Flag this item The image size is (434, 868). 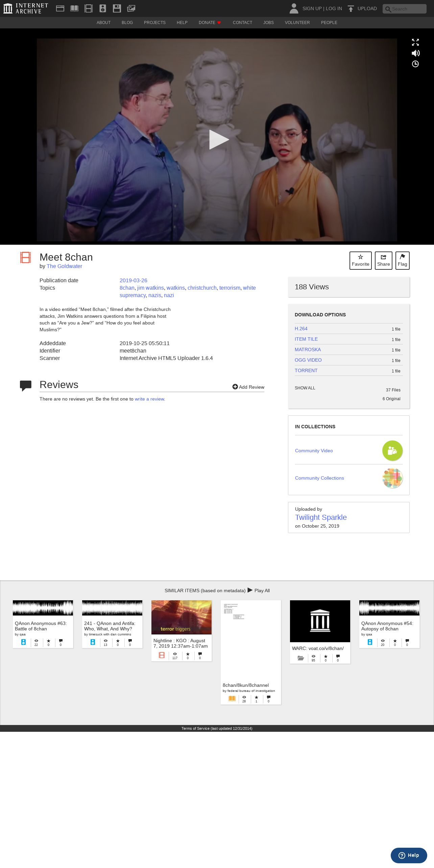click(x=403, y=261)
